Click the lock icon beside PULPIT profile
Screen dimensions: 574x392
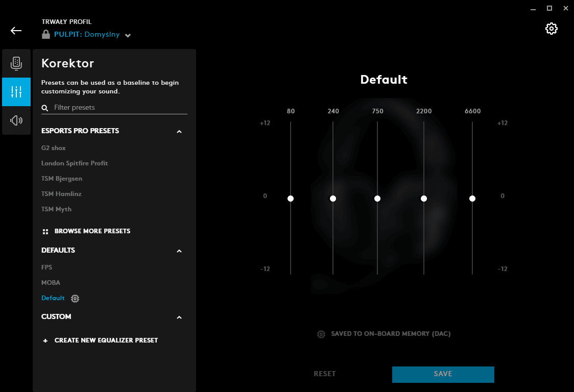coord(46,34)
